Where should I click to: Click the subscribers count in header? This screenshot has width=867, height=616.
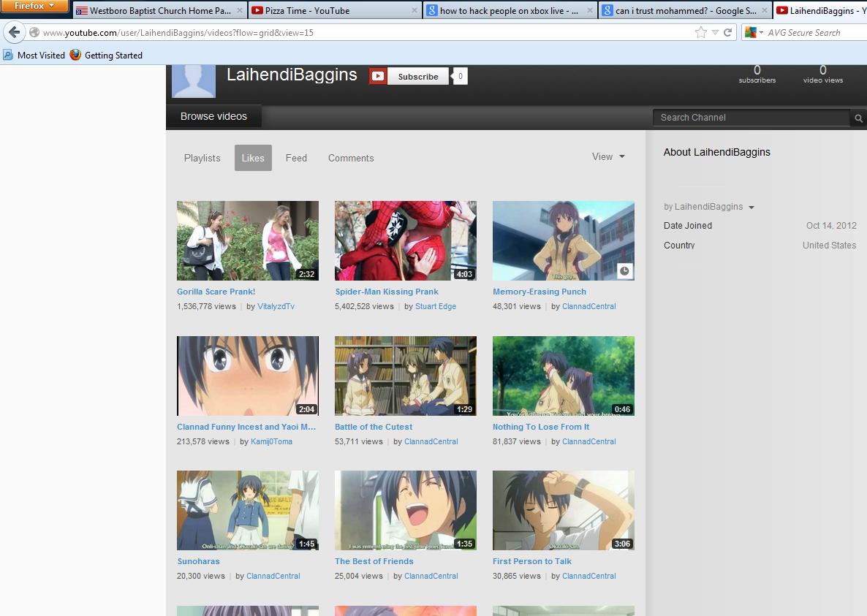click(757, 74)
